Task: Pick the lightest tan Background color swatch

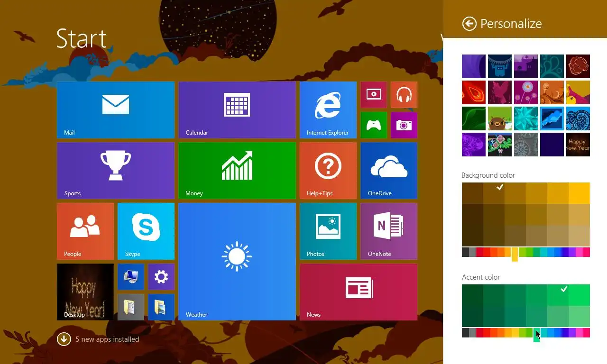Action: 579,236
